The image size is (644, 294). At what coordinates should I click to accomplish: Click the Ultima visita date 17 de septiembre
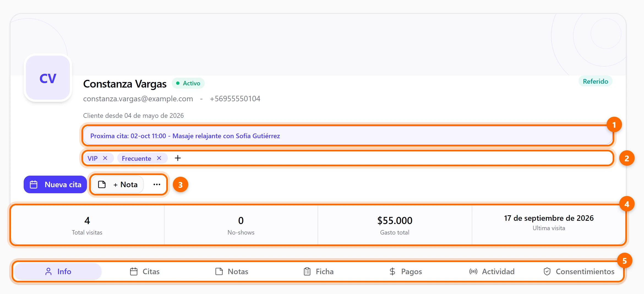tap(549, 218)
